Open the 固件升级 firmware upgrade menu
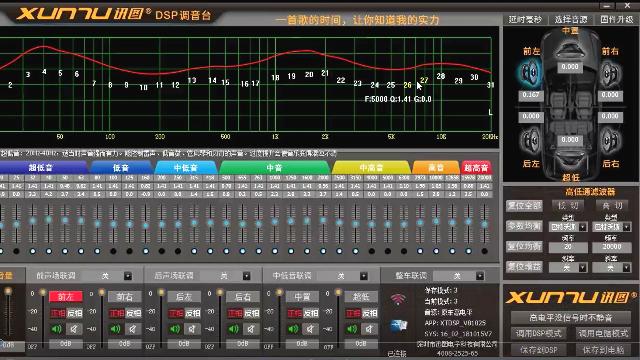This screenshot has height=360, width=640. (x=616, y=20)
